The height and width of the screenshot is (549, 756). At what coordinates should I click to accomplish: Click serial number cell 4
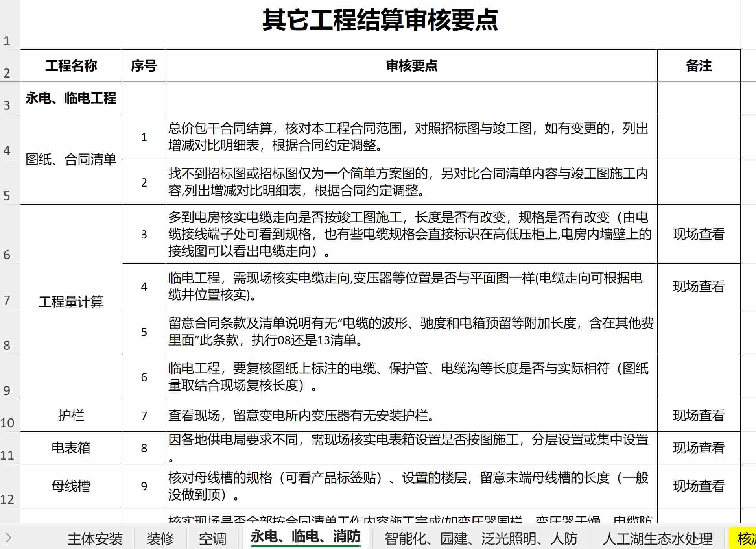click(x=144, y=287)
